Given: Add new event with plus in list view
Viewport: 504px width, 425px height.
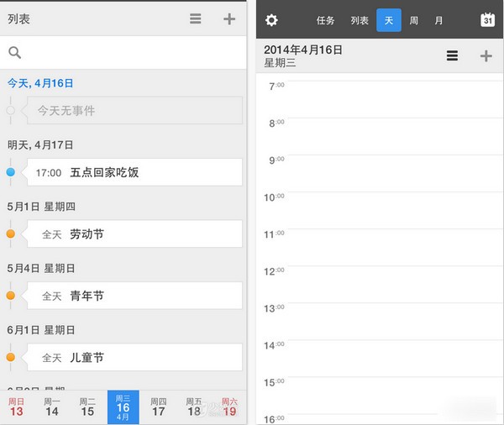Looking at the screenshot, I should click(x=229, y=19).
